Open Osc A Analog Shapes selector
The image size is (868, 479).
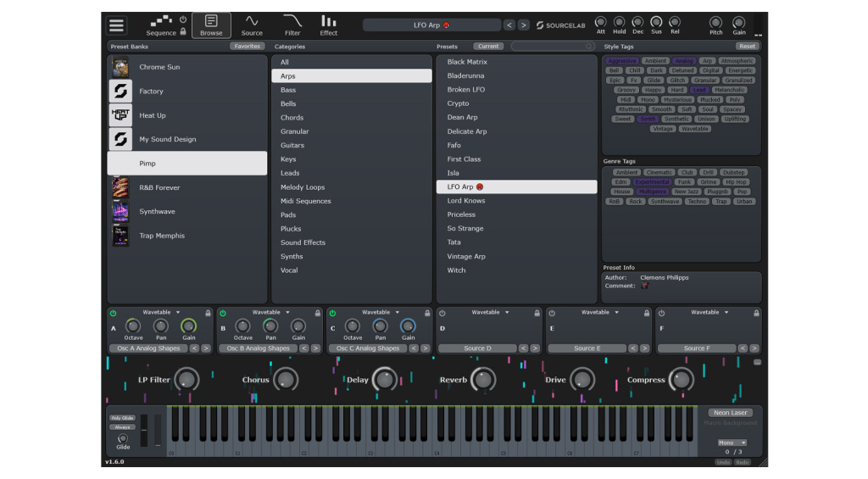(x=148, y=348)
